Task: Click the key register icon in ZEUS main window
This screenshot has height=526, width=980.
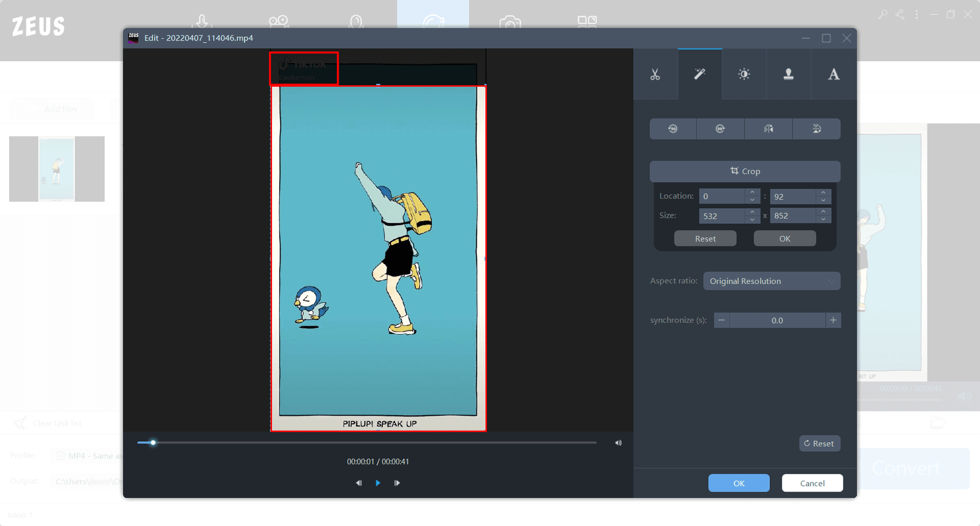Action: click(883, 14)
